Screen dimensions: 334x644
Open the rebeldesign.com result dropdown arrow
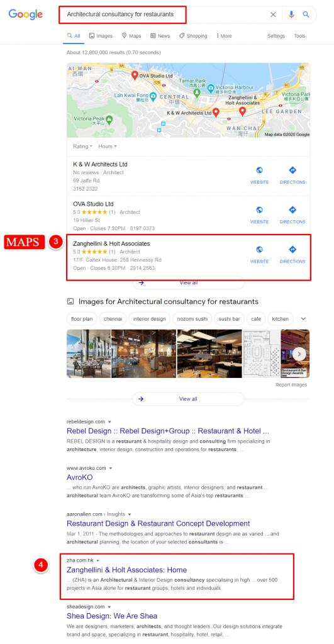[x=109, y=422]
